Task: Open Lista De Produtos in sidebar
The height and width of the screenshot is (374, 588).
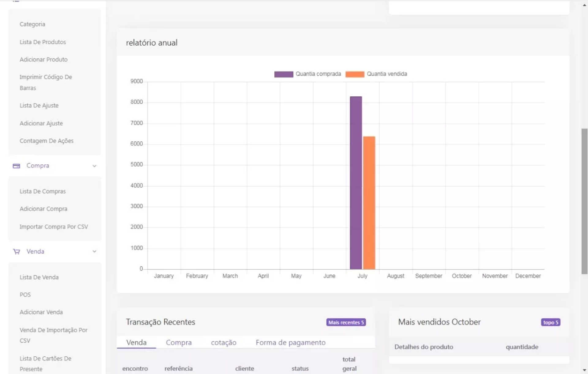Action: click(43, 42)
